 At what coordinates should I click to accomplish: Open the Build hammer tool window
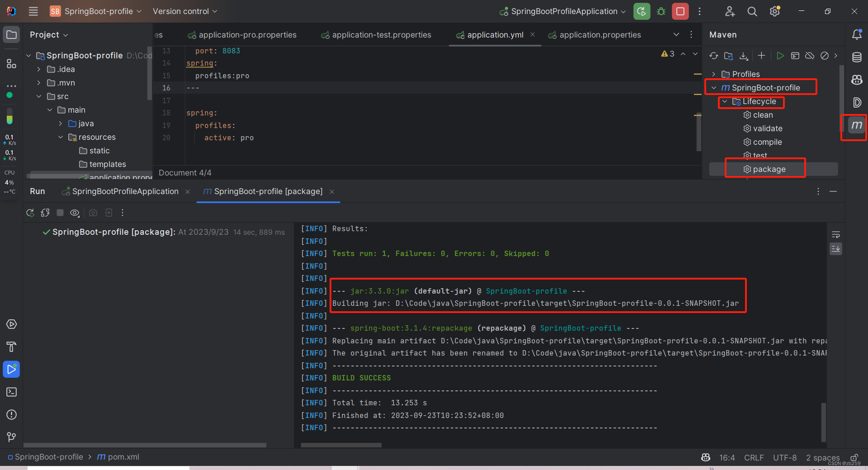tap(11, 347)
